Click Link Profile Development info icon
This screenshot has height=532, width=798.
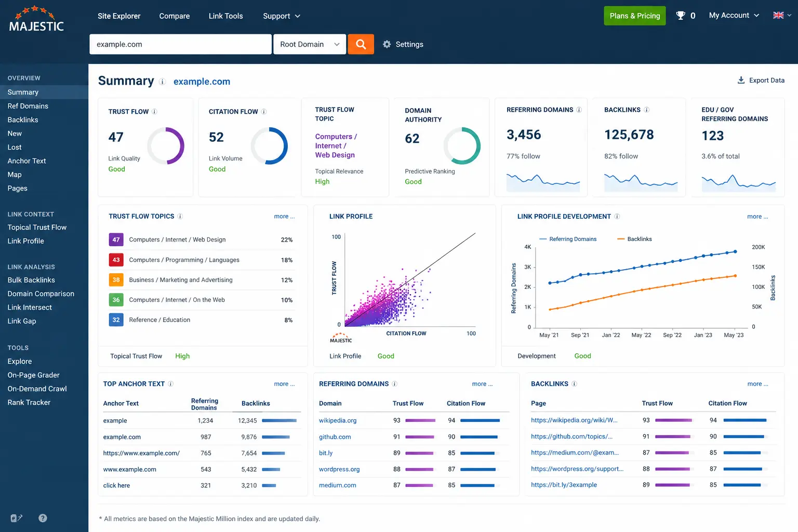click(x=617, y=216)
